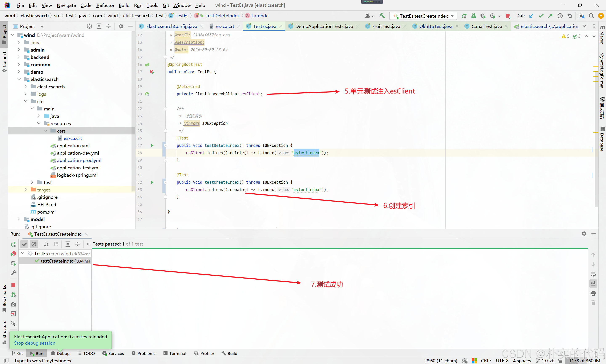
Task: Click the Build project hammer icon
Action: coord(382,16)
